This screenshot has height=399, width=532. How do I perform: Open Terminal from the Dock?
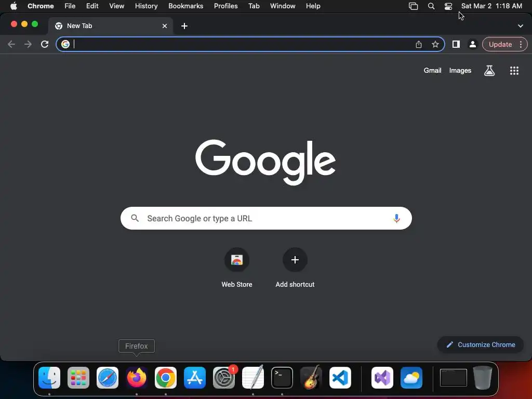282,378
